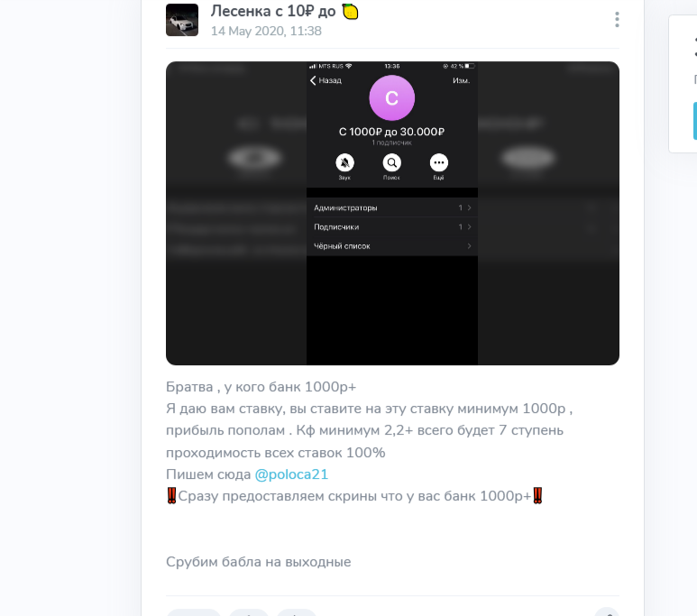Expand the 'Чёрный список' row chevron
The width and height of the screenshot is (697, 616).
point(469,246)
